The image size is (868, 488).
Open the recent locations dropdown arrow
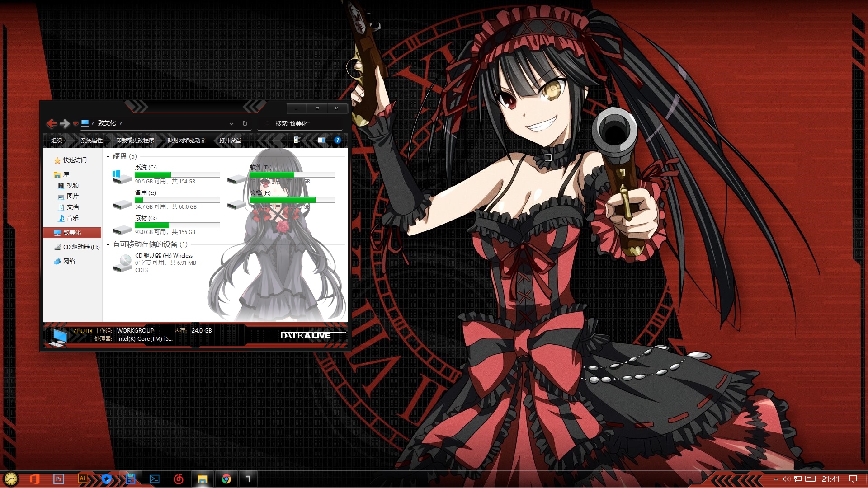[75, 124]
